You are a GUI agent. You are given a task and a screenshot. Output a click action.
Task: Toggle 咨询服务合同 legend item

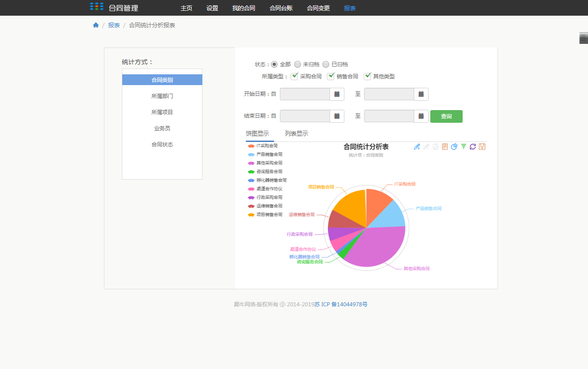pyautogui.click(x=265, y=172)
